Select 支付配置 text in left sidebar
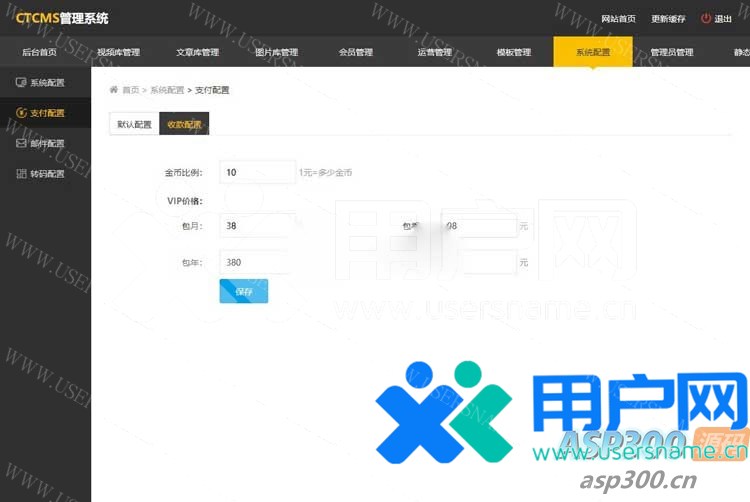The image size is (750, 502). pos(47,113)
